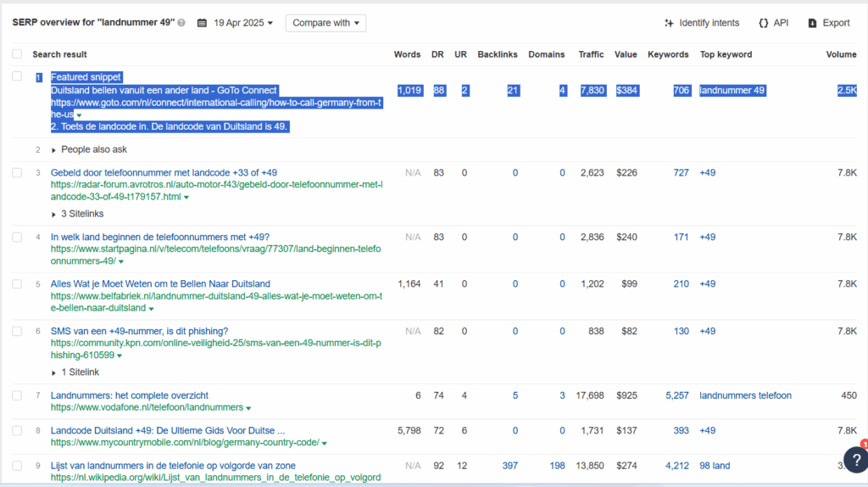Image resolution: width=868 pixels, height=487 pixels.
Task: Click keywords count 5,257 for vodafone result
Action: pyautogui.click(x=677, y=395)
